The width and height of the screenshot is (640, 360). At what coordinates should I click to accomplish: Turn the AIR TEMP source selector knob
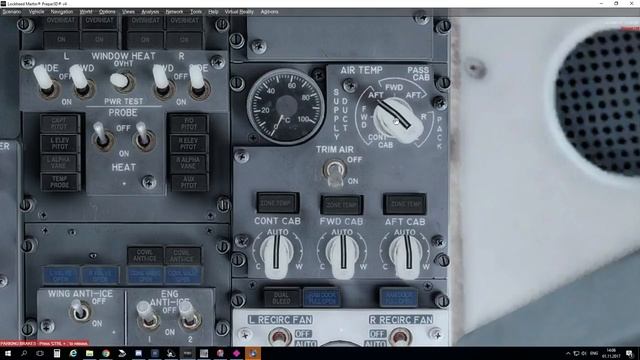tap(397, 119)
